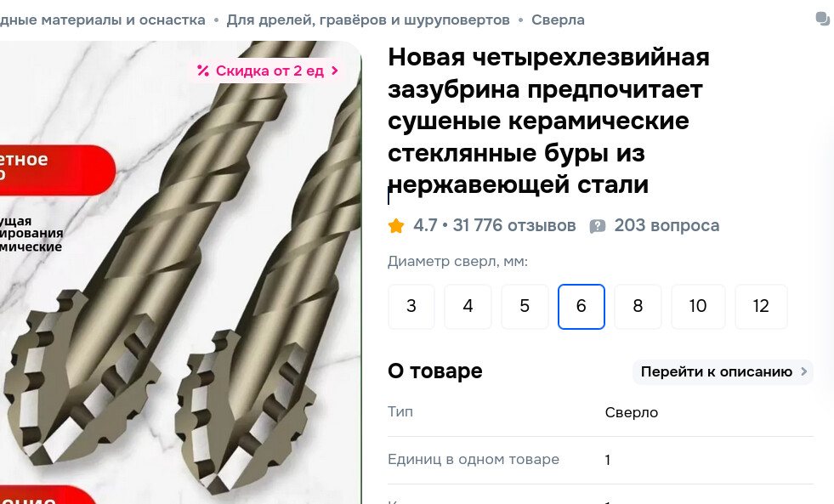Expand the 'Скидка от 2 ед' chevron

pos(335,71)
